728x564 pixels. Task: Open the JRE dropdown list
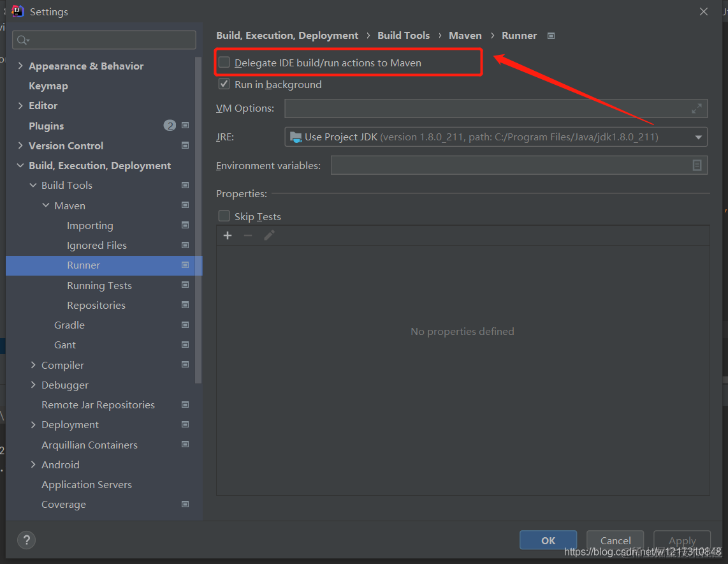698,137
